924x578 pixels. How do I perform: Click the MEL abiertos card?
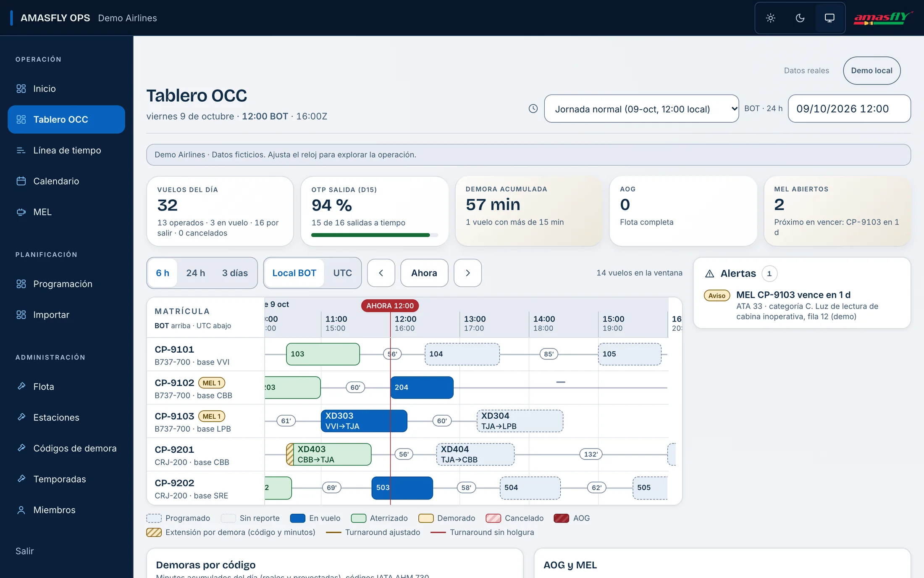point(837,211)
